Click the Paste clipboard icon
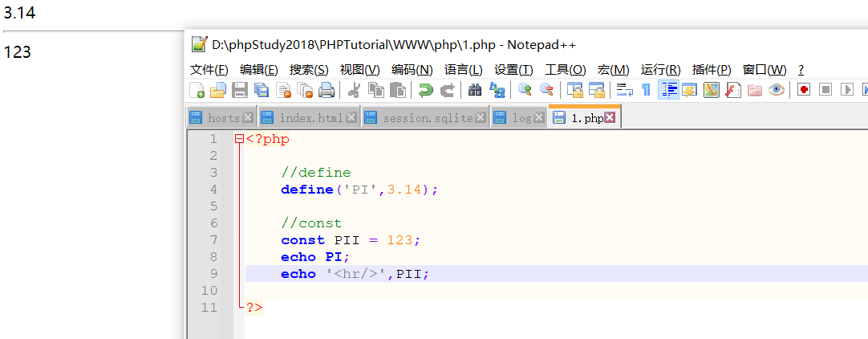Viewport: 868px width, 339px height. 397,90
